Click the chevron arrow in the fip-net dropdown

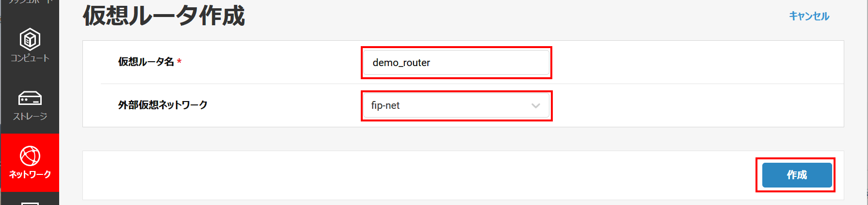pos(535,106)
